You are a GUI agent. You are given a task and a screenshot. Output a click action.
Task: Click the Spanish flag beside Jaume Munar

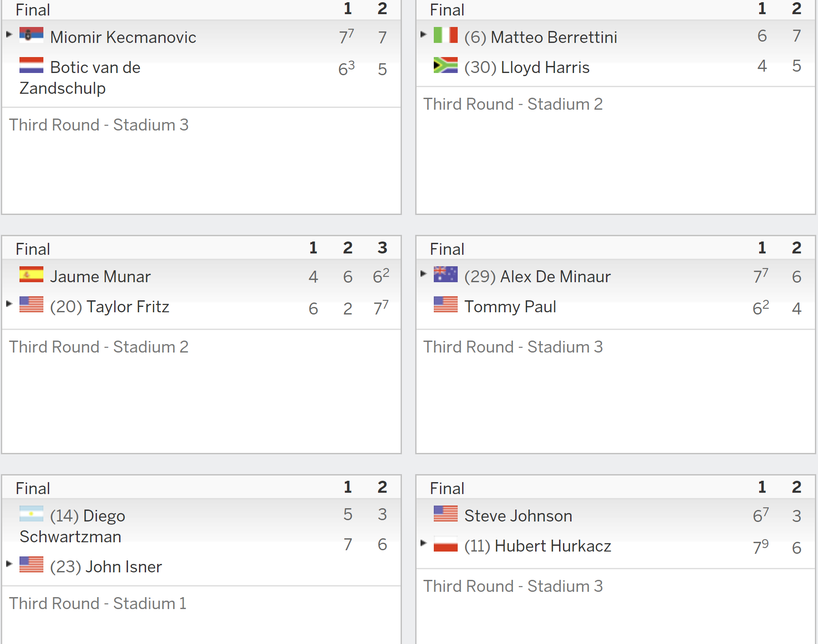(x=31, y=274)
